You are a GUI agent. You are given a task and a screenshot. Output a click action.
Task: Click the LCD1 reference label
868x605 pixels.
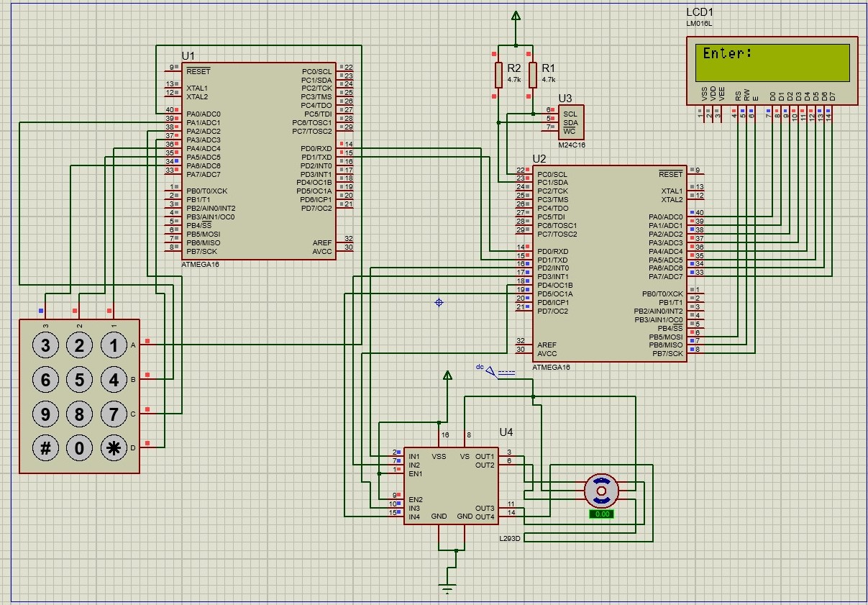click(x=699, y=13)
